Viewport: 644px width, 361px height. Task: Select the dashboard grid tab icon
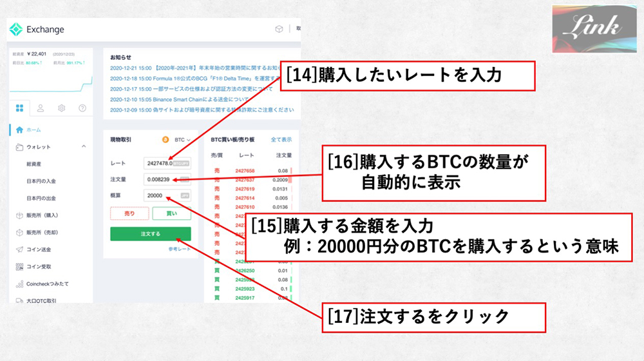click(19, 108)
